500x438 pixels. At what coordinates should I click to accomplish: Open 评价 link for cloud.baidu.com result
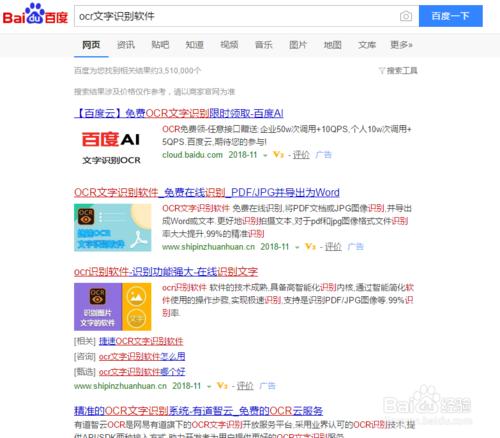[x=301, y=155]
